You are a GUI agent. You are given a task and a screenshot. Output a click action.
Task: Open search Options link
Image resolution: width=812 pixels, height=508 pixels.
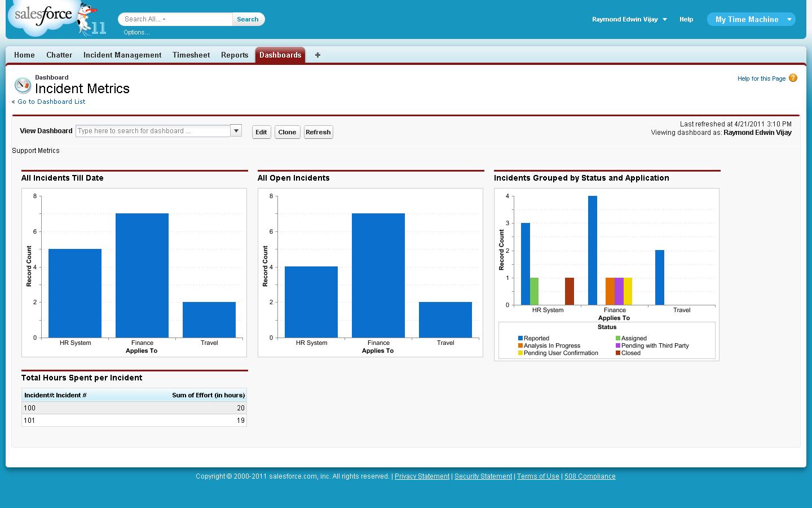136,32
